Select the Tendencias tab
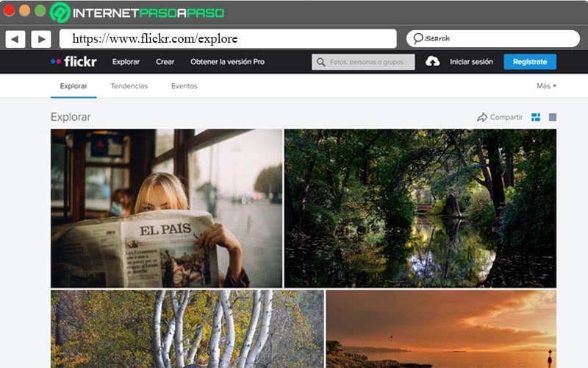 [129, 86]
